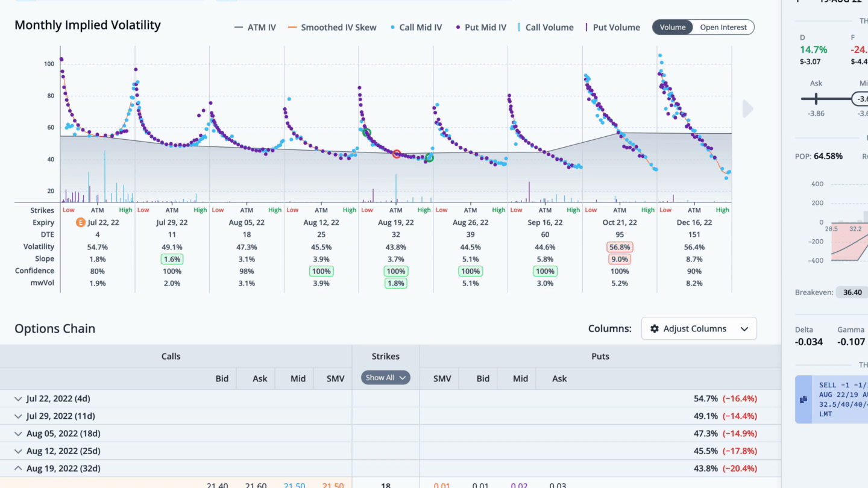Toggle Put Mid IV legend series
The height and width of the screenshot is (488, 868).
pos(481,27)
